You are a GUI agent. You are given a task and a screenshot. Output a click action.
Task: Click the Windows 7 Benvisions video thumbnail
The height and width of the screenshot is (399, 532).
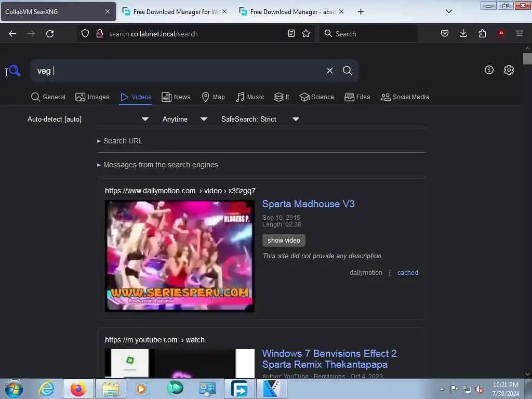(x=179, y=363)
